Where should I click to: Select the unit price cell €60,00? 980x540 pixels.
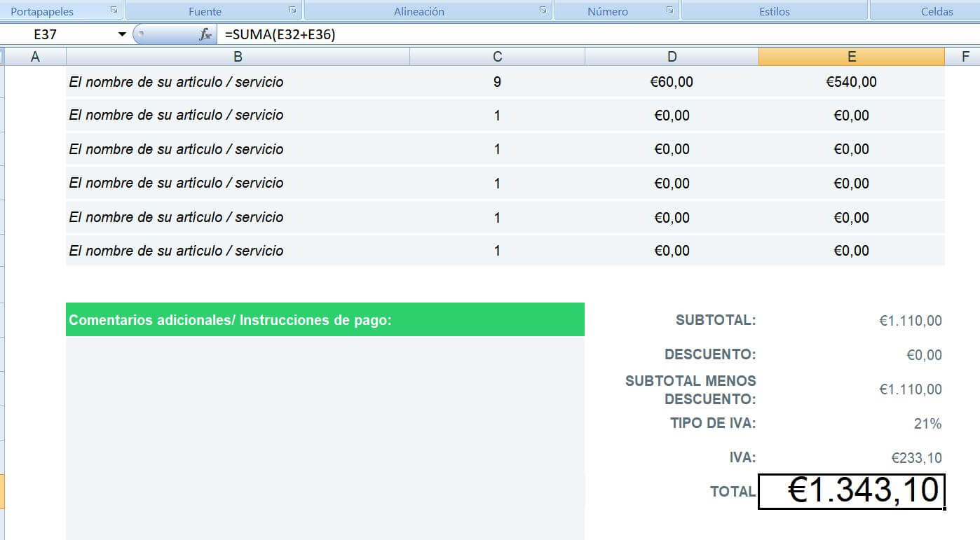pyautogui.click(x=672, y=82)
